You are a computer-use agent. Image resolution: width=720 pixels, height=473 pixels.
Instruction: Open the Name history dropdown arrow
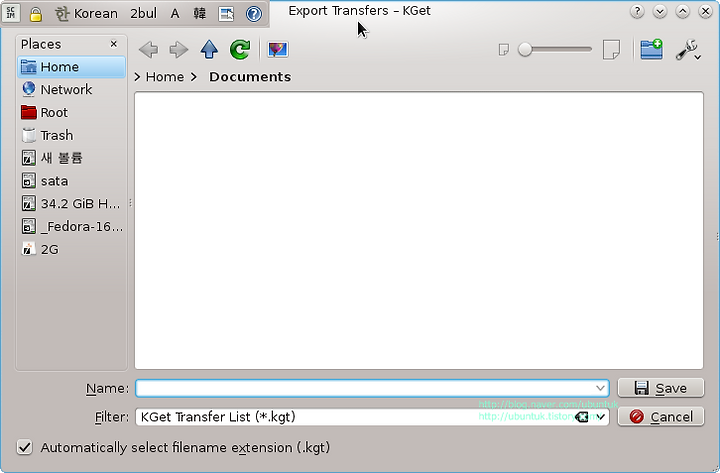(600, 389)
